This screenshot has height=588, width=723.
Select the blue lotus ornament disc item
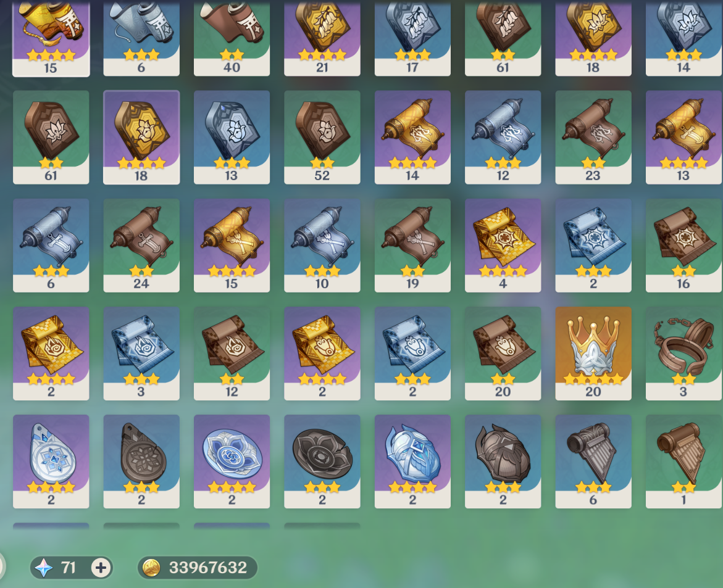[232, 462]
